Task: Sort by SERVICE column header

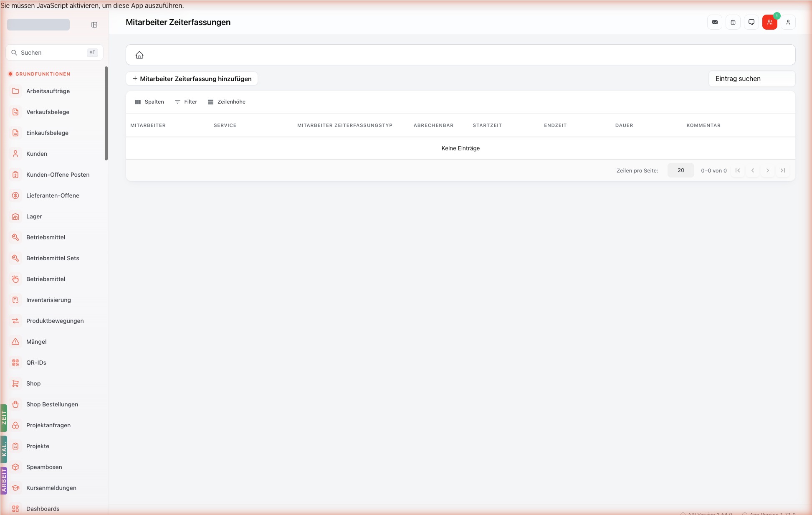Action: click(x=225, y=125)
